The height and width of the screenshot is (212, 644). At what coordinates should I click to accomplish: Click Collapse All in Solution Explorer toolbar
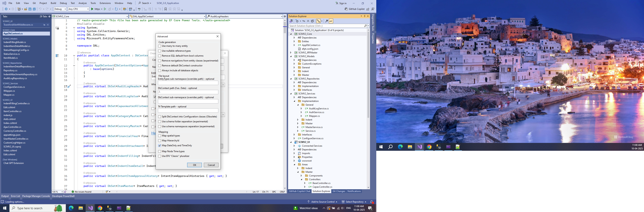(x=308, y=21)
